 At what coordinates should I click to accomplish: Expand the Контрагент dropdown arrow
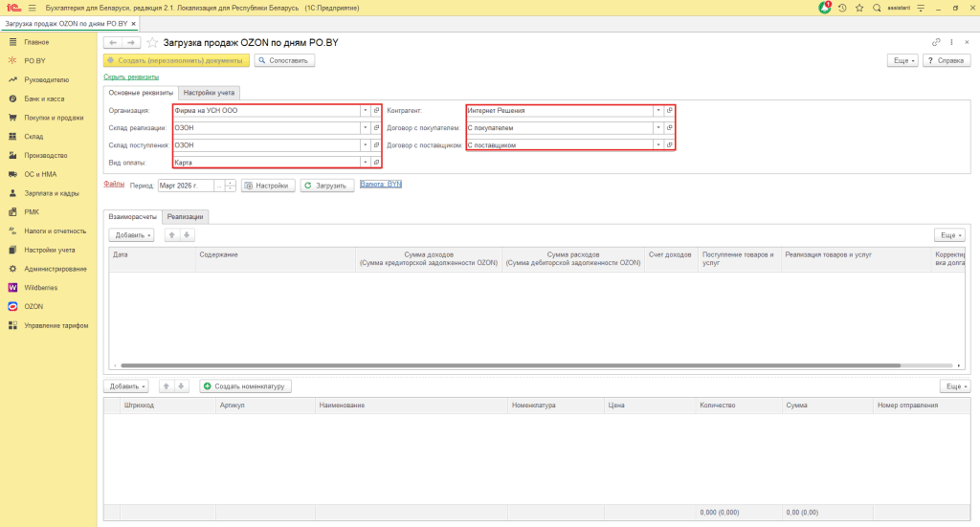pos(658,111)
